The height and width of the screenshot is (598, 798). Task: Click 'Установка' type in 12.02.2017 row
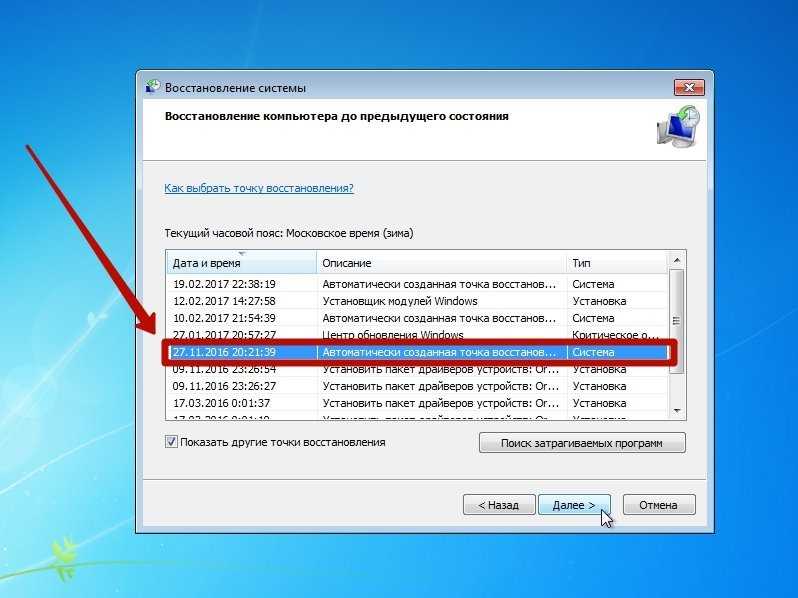(x=599, y=301)
